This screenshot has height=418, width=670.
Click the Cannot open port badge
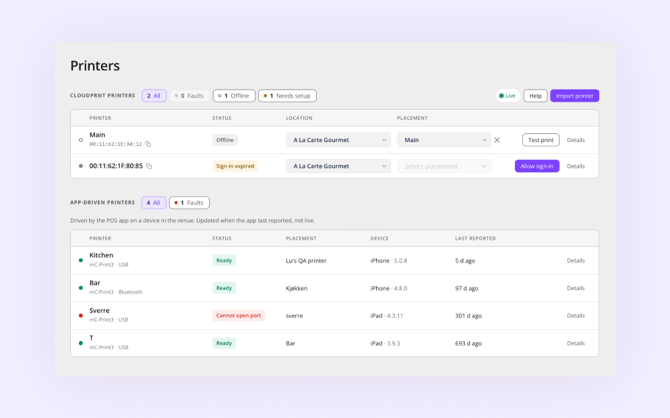click(x=238, y=315)
